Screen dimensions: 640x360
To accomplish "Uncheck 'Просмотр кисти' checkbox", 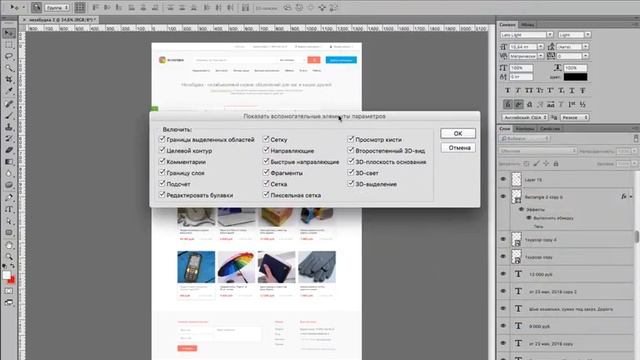I will [351, 139].
